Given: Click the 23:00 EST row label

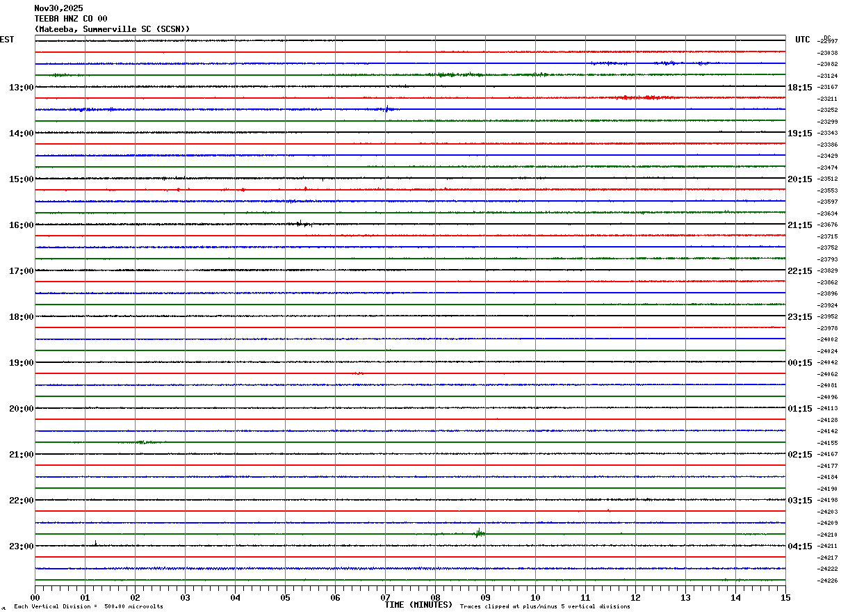Looking at the screenshot, I should tap(22, 546).
